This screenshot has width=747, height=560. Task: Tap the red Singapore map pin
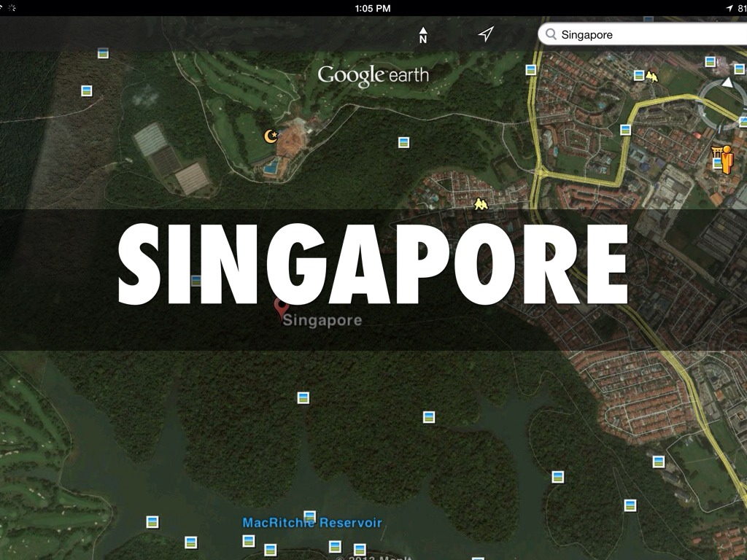coord(280,308)
